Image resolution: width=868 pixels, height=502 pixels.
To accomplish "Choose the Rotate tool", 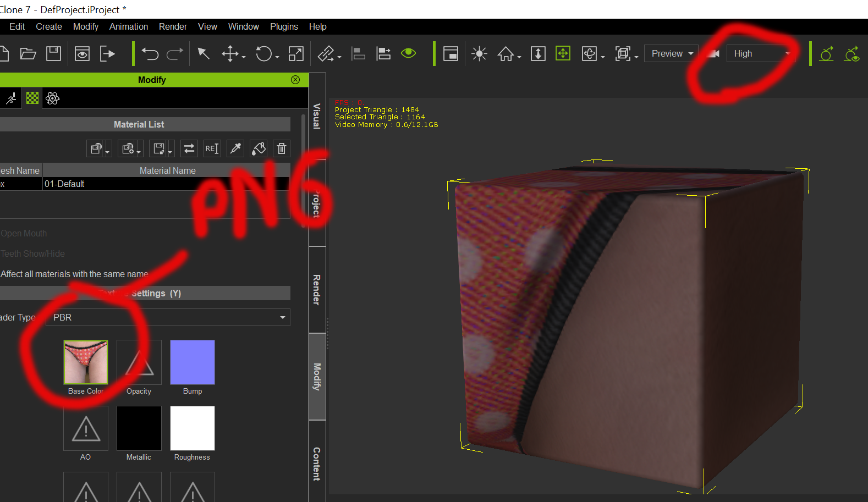I will (264, 53).
